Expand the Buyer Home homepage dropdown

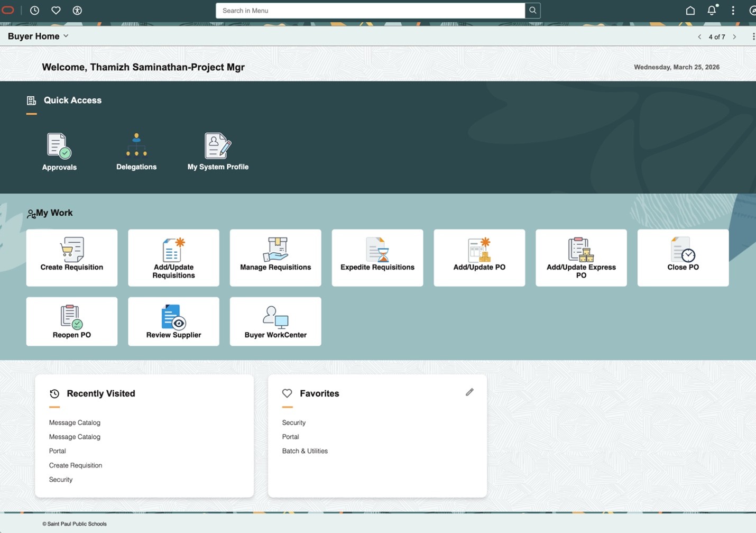38,36
